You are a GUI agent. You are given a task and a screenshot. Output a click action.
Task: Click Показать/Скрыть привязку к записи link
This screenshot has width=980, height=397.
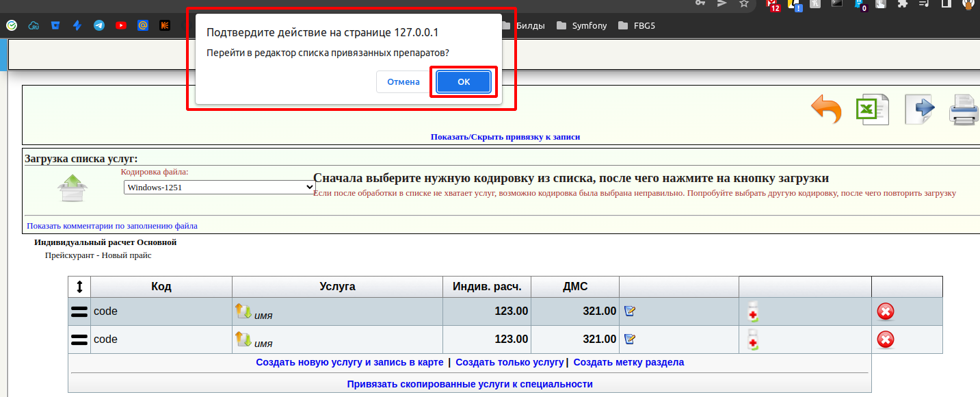click(505, 137)
